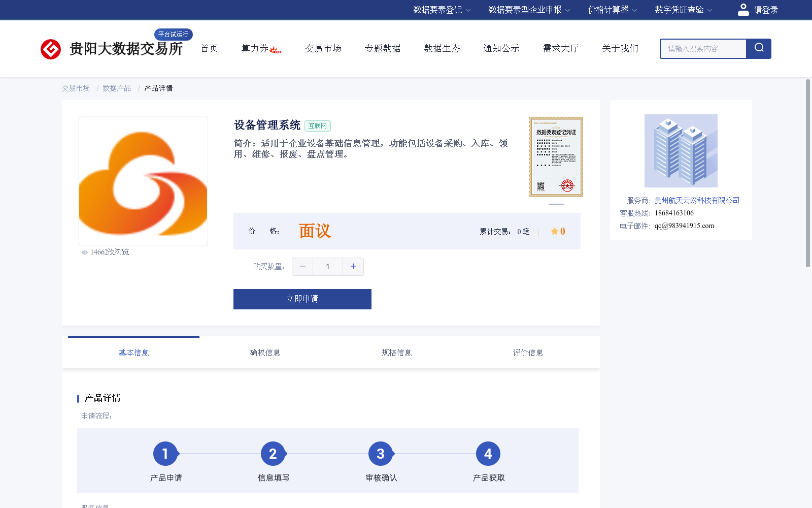The image size is (812, 508).
Task: Open 专题数据 navigation item
Action: (x=383, y=48)
